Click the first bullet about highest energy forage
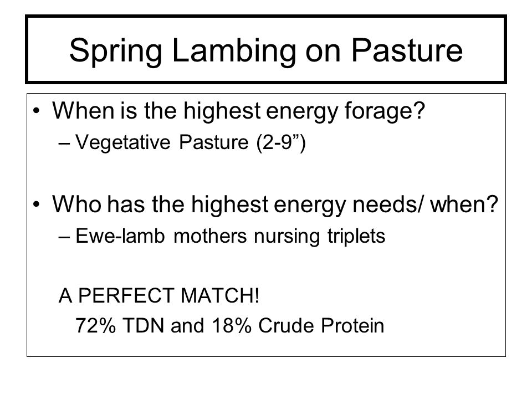The height and width of the screenshot is (399, 532). point(238,111)
